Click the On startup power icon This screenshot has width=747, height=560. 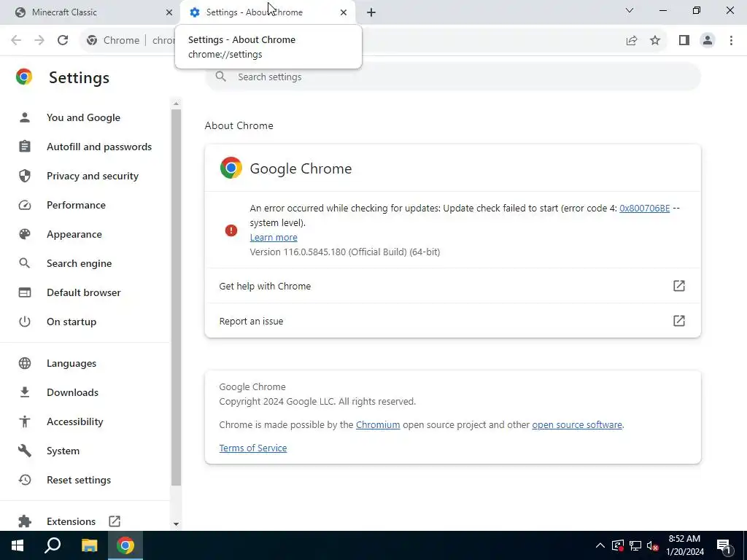pyautogui.click(x=25, y=322)
